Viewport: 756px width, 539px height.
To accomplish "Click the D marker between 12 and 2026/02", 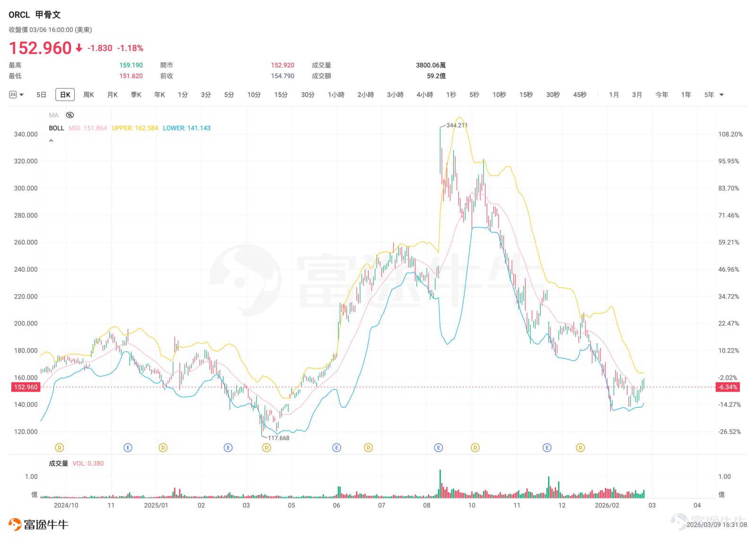I will tap(581, 447).
